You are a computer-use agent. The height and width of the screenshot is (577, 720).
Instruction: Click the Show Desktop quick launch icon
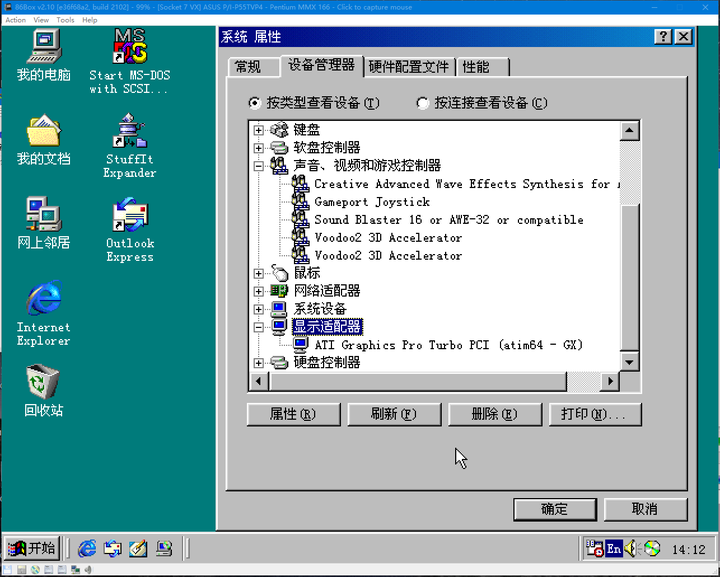tap(138, 548)
